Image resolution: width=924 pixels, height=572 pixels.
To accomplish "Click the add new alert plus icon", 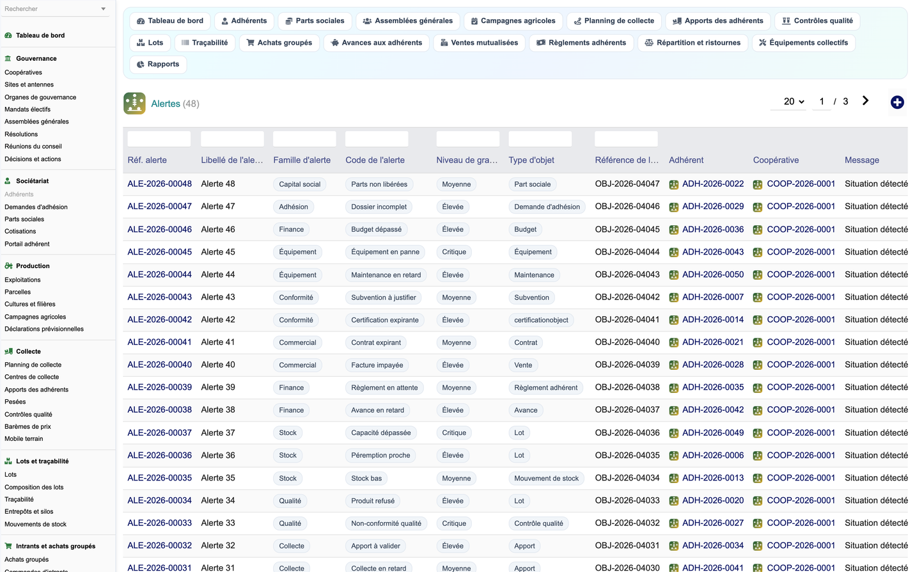I will 897,102.
